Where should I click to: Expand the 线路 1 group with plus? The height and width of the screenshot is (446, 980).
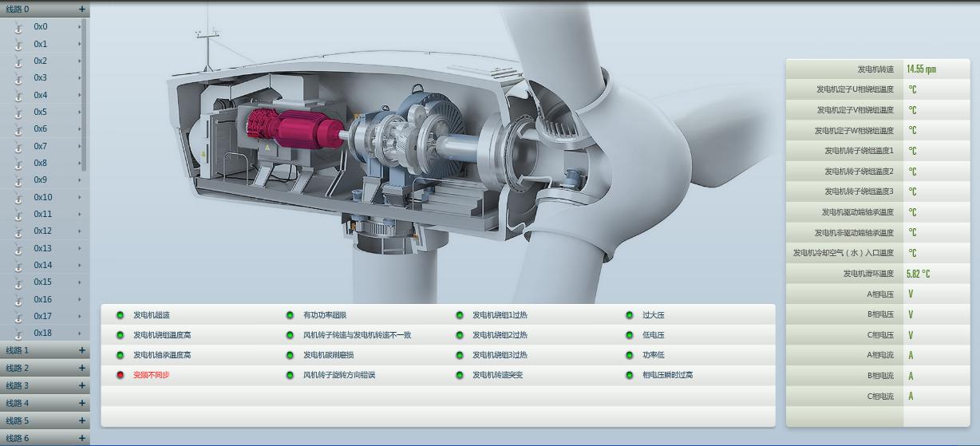point(81,350)
